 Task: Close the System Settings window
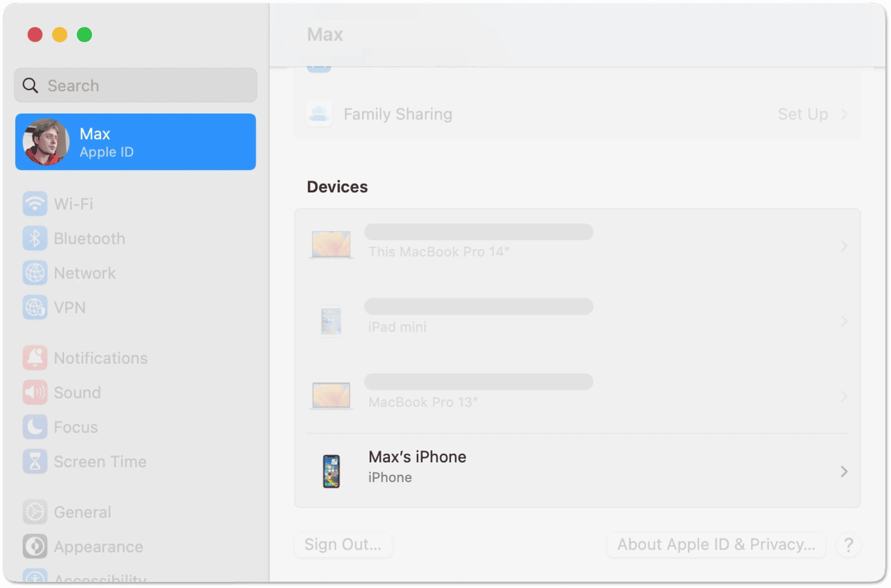click(35, 34)
